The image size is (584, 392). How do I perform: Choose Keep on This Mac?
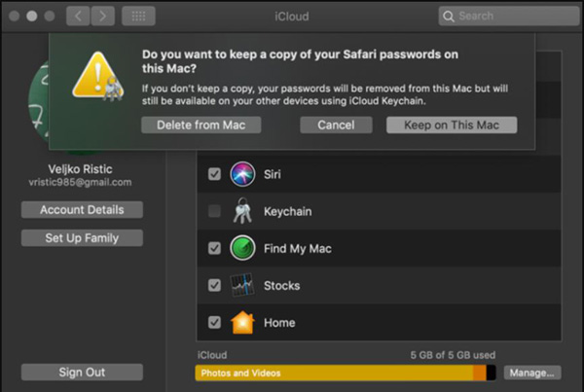452,125
